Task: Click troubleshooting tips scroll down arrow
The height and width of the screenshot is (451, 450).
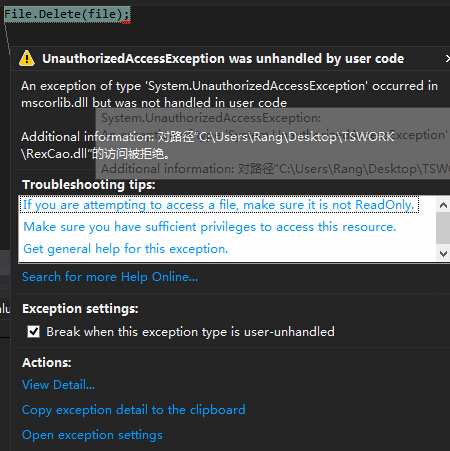Action: (x=443, y=254)
